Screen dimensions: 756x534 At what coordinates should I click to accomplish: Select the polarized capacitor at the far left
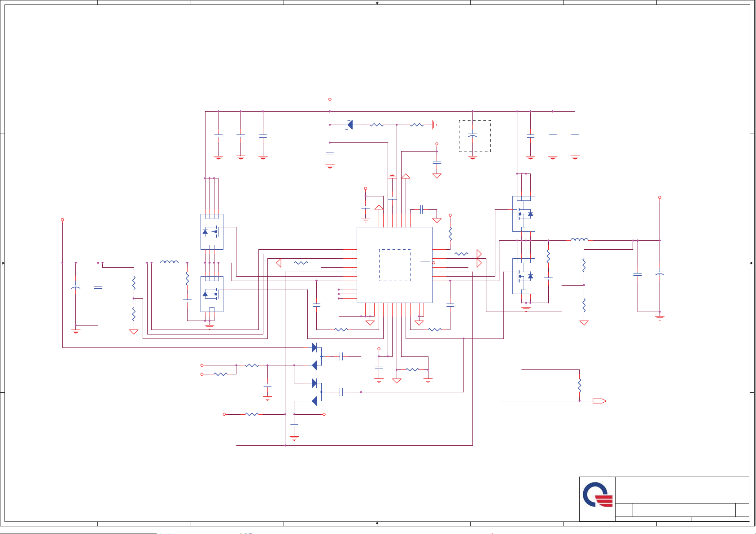[76, 287]
